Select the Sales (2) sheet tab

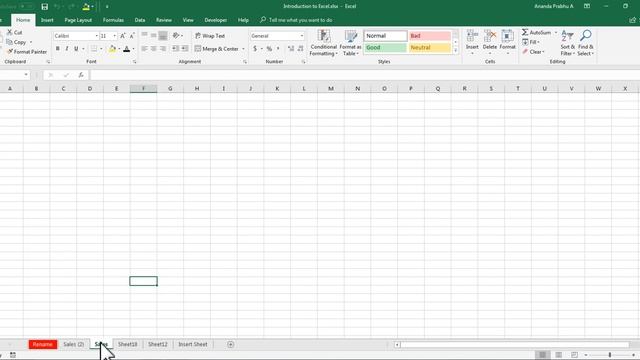[x=73, y=344]
